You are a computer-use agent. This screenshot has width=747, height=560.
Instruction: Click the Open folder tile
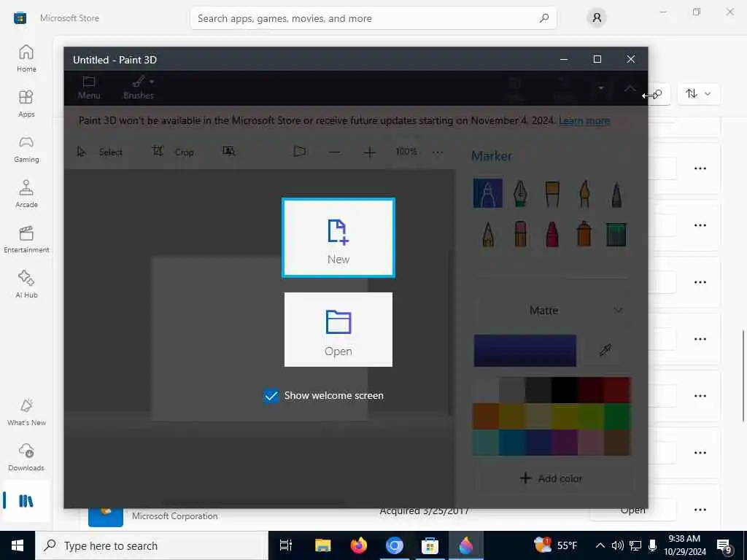pyautogui.click(x=338, y=330)
